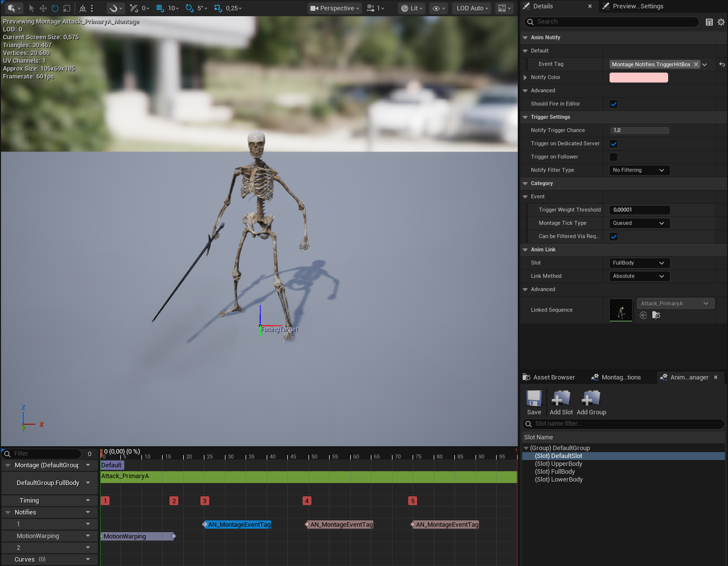Browse to Linked Sequence asset in content browser

[x=656, y=315]
